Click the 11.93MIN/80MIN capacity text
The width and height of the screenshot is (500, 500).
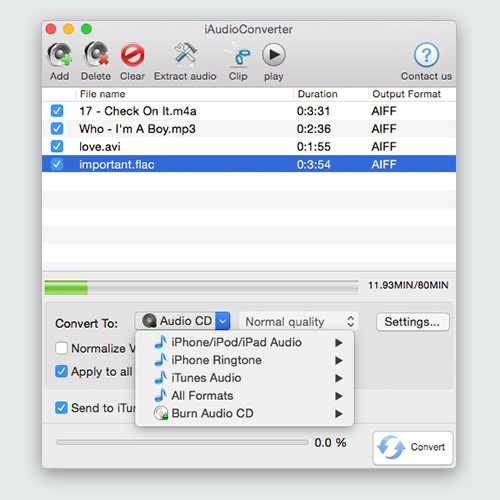(x=408, y=285)
